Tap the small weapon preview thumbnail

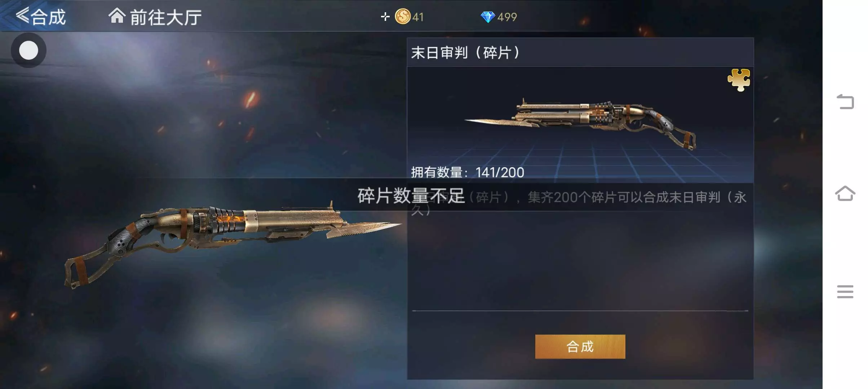pos(580,124)
